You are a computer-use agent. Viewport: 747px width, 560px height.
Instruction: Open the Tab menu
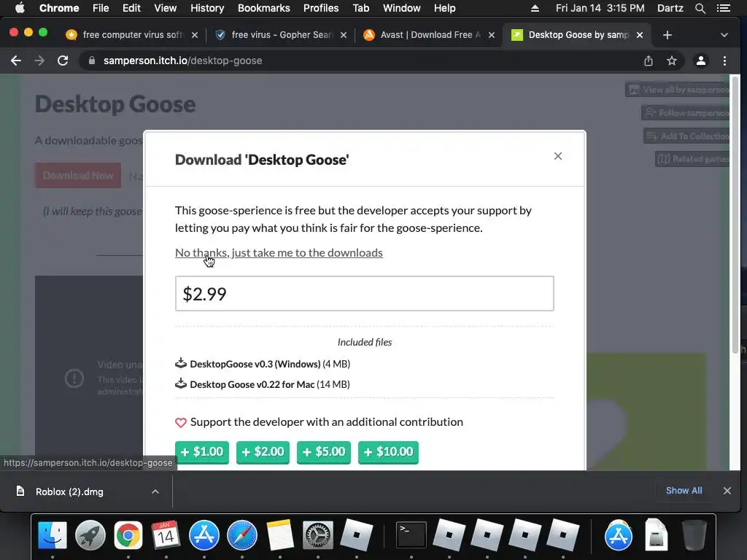360,8
